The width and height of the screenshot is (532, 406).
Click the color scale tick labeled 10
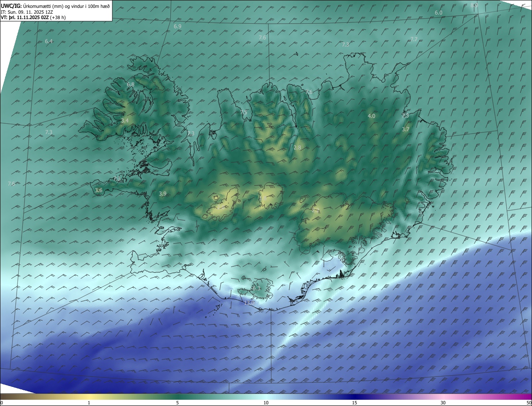[x=266, y=403]
